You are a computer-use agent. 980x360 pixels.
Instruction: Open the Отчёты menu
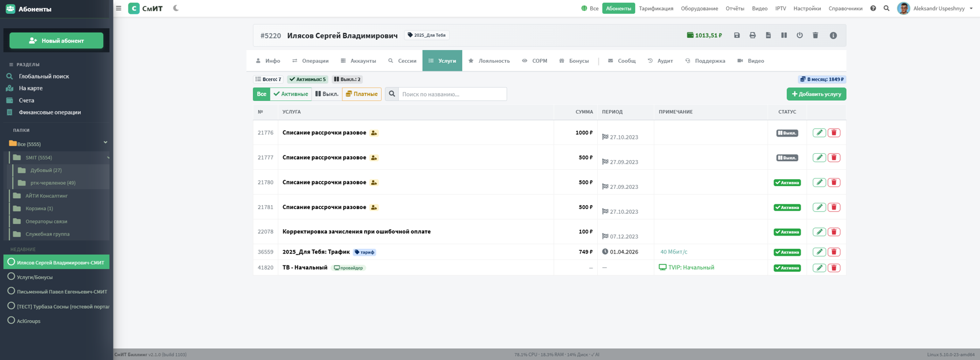point(735,9)
